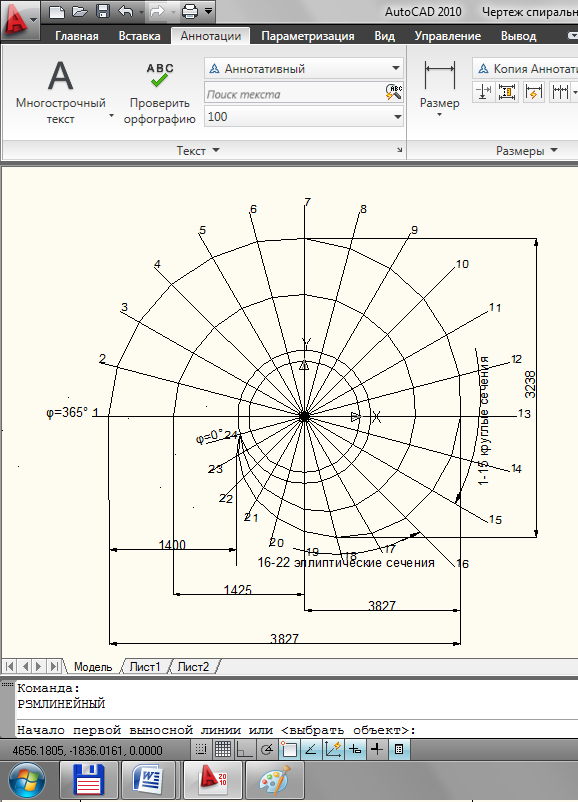The height and width of the screenshot is (802, 578).
Task: Open the AutoCAD application menu button
Action: [x=19, y=19]
